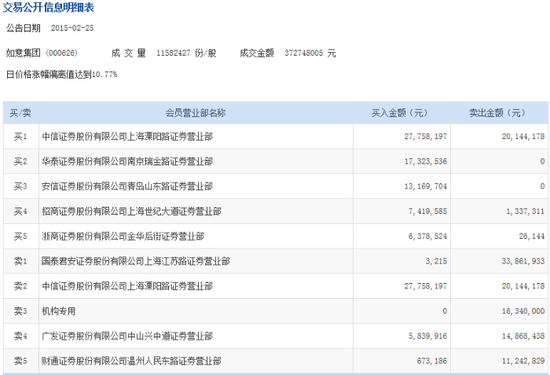Click the 公告日期 label
The width and height of the screenshot is (550, 375).
pyautogui.click(x=24, y=28)
